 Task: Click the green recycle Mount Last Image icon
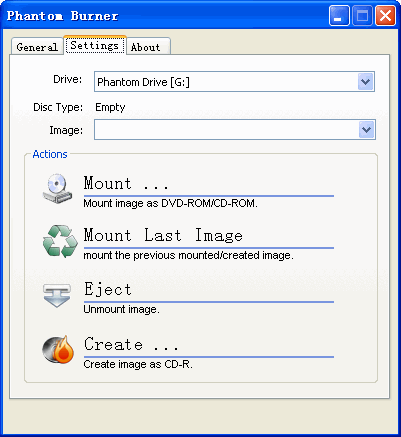[60, 241]
